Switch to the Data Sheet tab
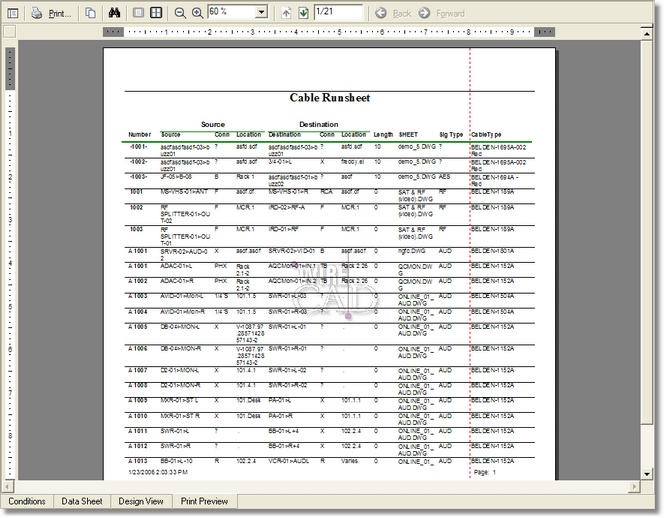Image resolution: width=664 pixels, height=518 pixels. pyautogui.click(x=82, y=501)
